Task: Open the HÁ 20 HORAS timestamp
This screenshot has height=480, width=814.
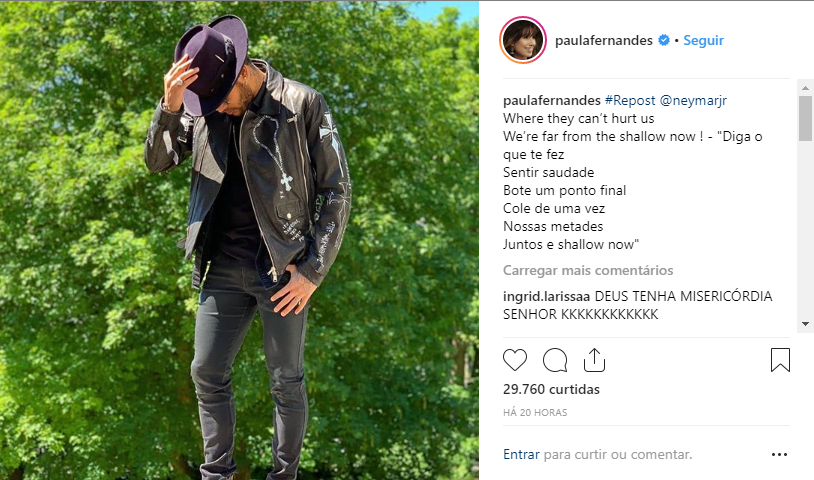Action: pos(535,413)
